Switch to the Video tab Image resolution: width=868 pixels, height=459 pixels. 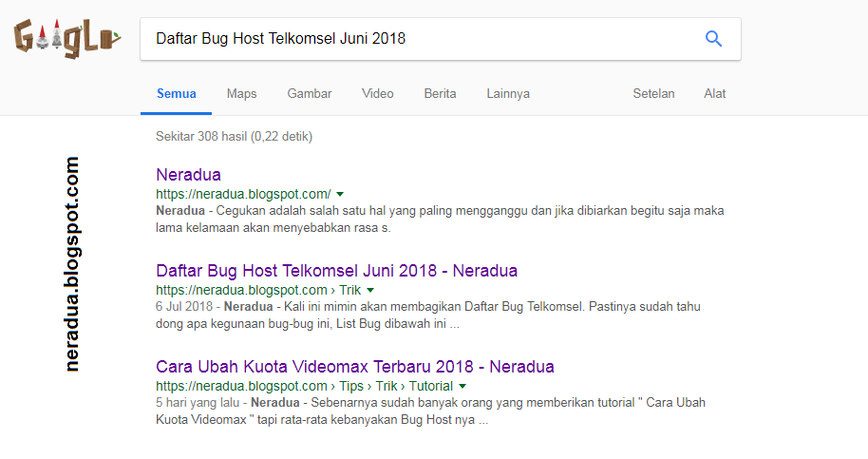(378, 93)
